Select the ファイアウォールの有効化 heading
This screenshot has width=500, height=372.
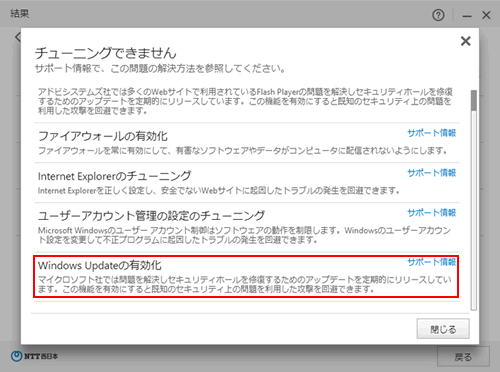(x=103, y=136)
